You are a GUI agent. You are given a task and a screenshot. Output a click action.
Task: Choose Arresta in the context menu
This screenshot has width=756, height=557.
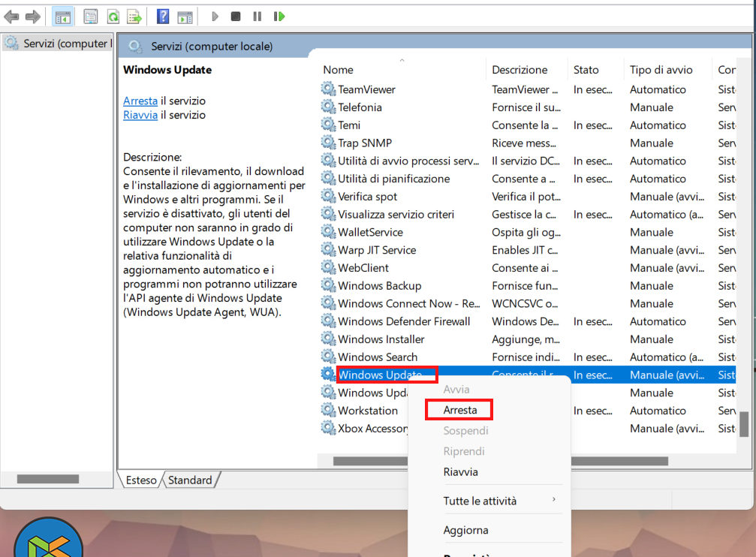point(459,410)
